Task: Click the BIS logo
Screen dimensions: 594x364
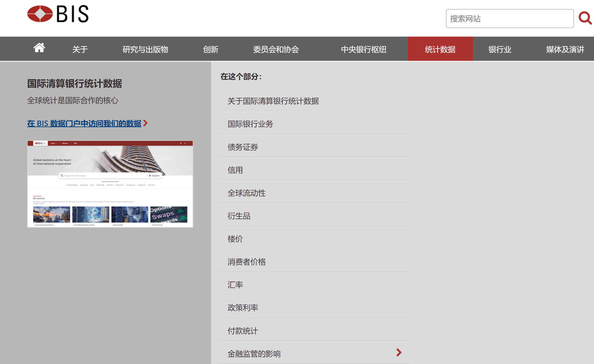Action: pos(58,14)
